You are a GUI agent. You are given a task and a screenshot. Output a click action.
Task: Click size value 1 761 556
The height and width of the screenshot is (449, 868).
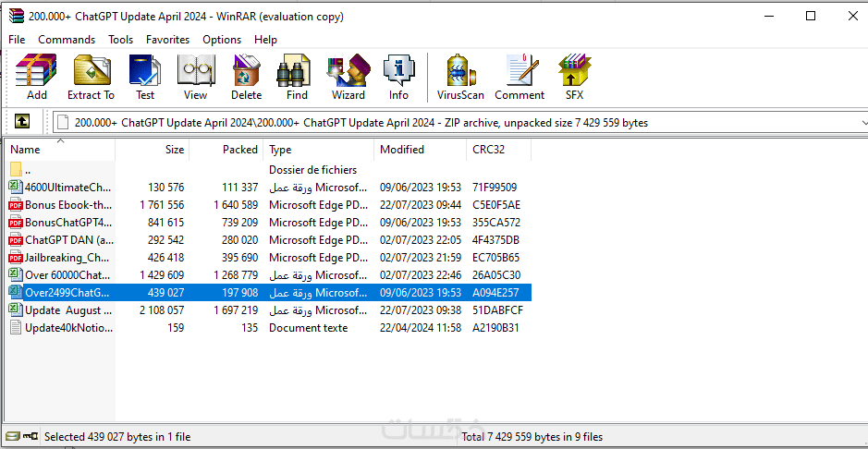point(162,204)
